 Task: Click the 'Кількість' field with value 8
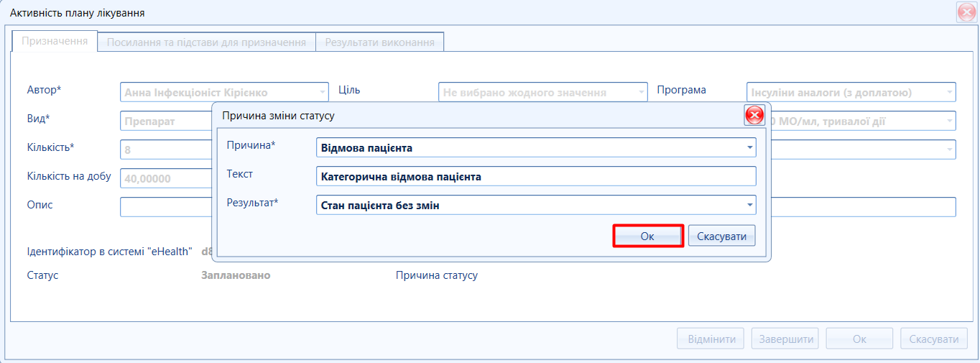pos(167,150)
